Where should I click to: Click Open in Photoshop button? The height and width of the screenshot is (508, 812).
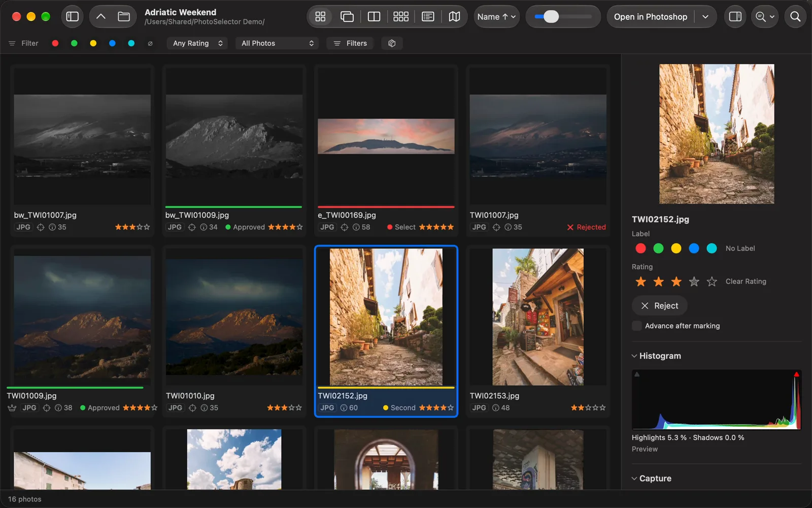pos(650,17)
